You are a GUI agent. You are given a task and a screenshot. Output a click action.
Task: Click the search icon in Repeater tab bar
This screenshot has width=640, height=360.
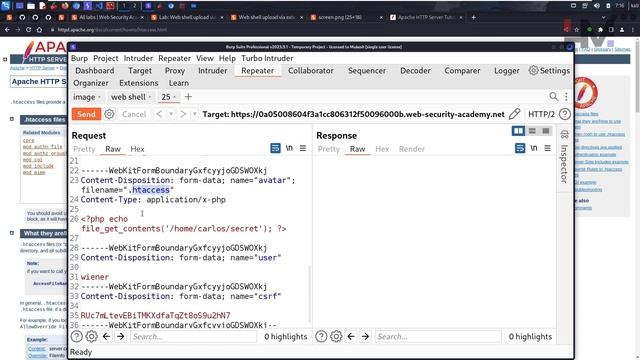point(553,96)
